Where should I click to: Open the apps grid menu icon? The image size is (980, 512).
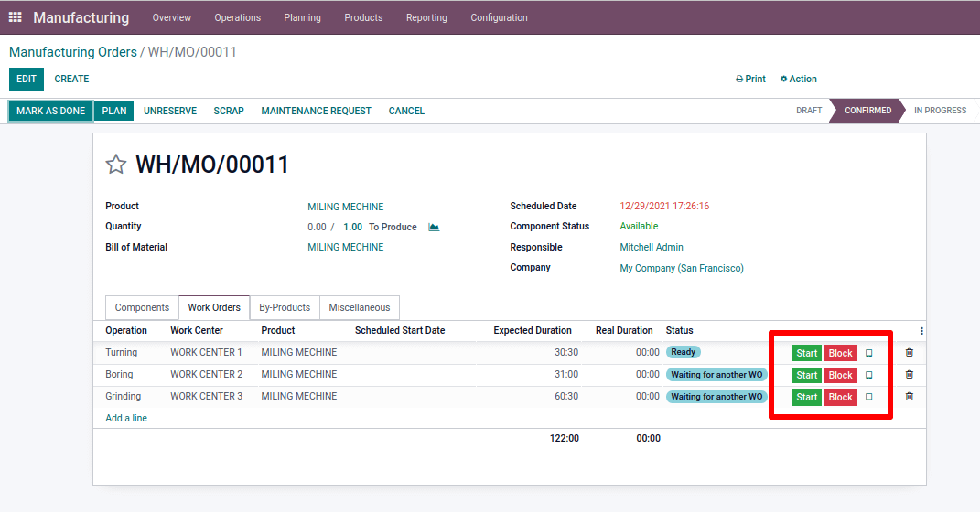16,17
